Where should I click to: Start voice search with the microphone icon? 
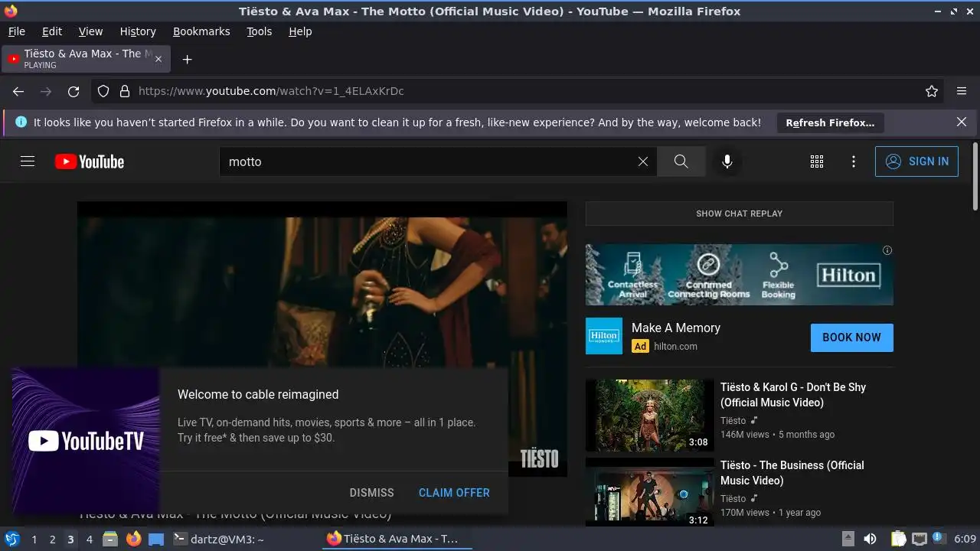pyautogui.click(x=727, y=161)
